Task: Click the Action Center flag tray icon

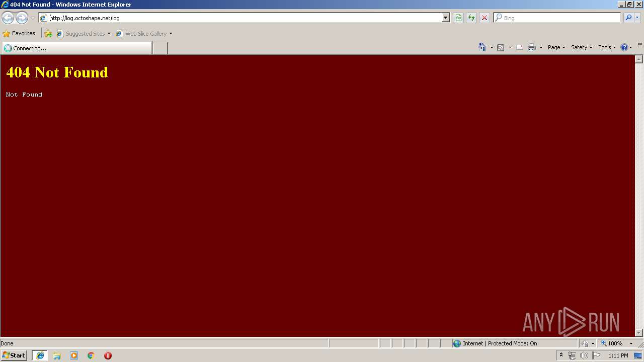Action: click(x=596, y=355)
